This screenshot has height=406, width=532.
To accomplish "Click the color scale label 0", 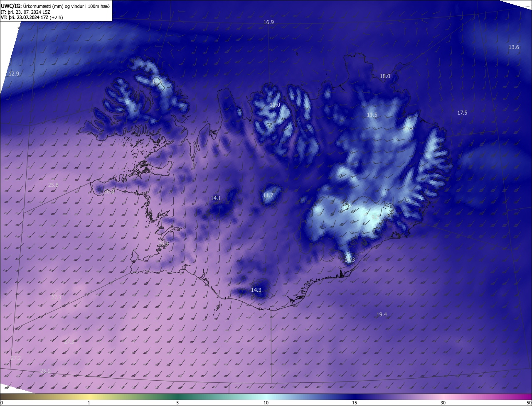I will coord(2,403).
